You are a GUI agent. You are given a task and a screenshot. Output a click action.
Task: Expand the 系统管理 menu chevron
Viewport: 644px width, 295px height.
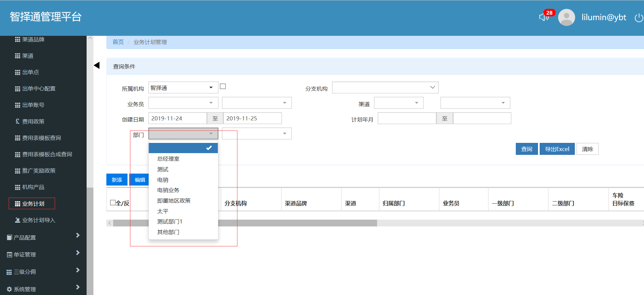pos(78,287)
